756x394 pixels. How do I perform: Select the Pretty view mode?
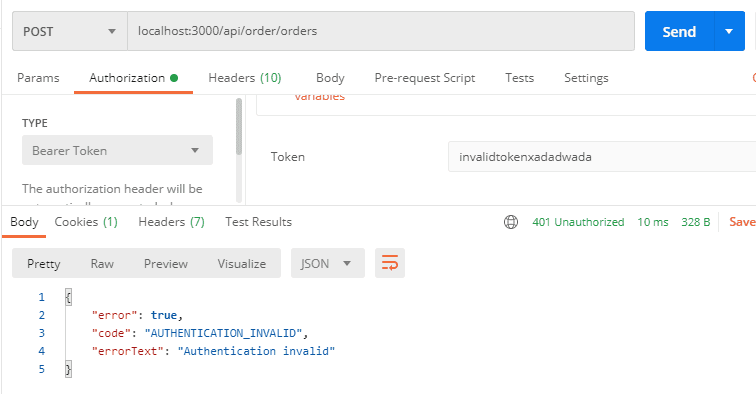[x=43, y=263]
